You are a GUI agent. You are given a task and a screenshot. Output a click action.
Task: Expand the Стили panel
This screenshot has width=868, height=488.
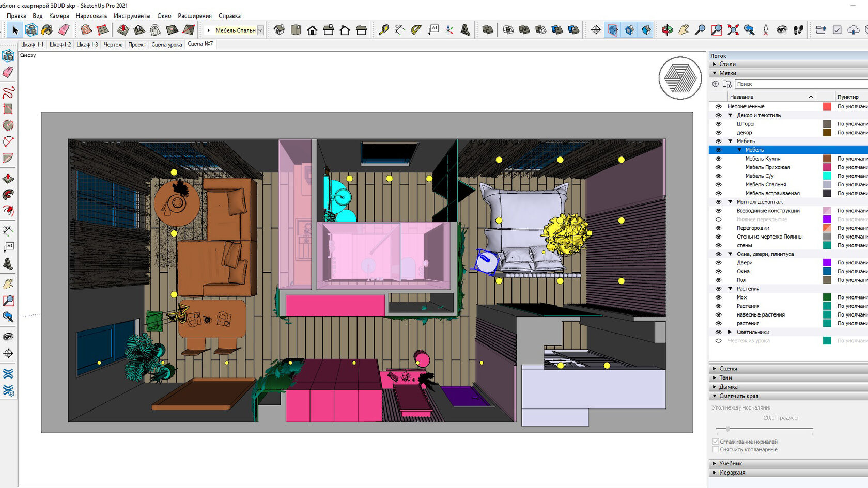coord(715,64)
